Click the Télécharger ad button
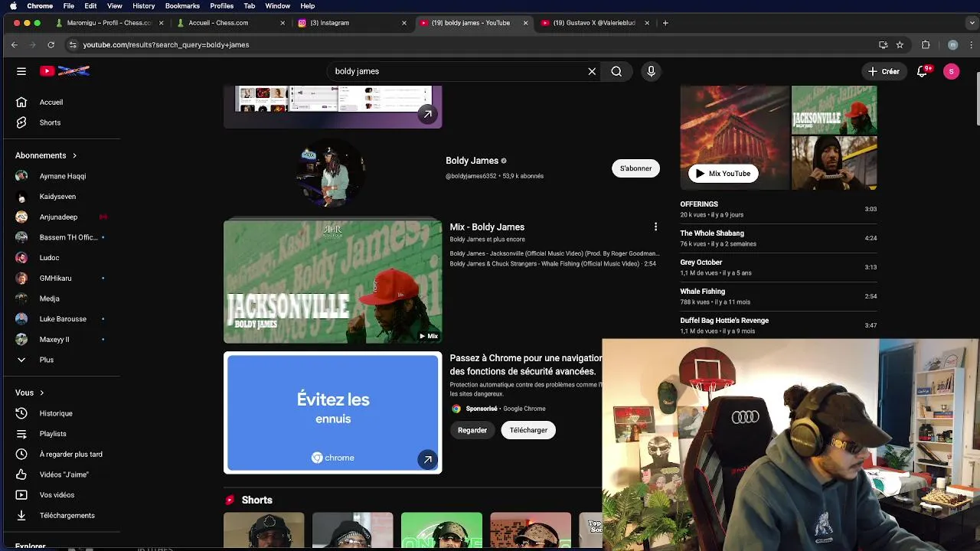The width and height of the screenshot is (980, 551). (x=528, y=430)
